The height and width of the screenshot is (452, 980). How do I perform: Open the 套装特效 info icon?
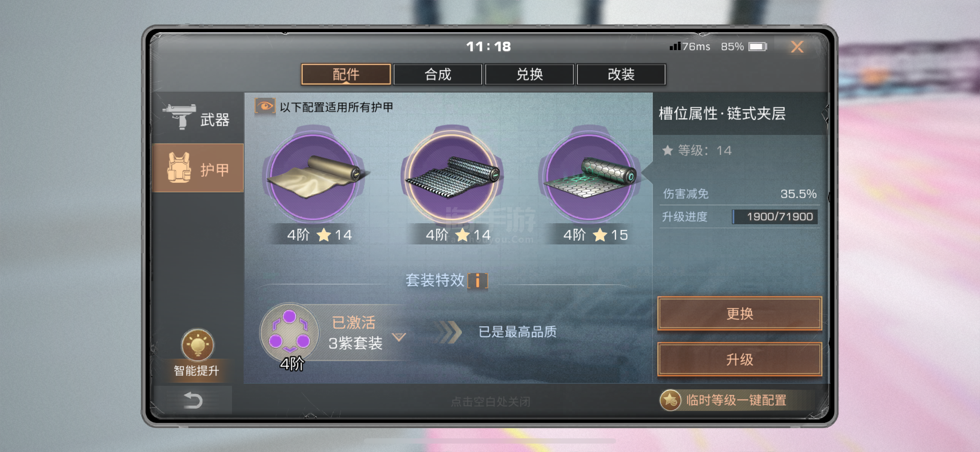477,281
